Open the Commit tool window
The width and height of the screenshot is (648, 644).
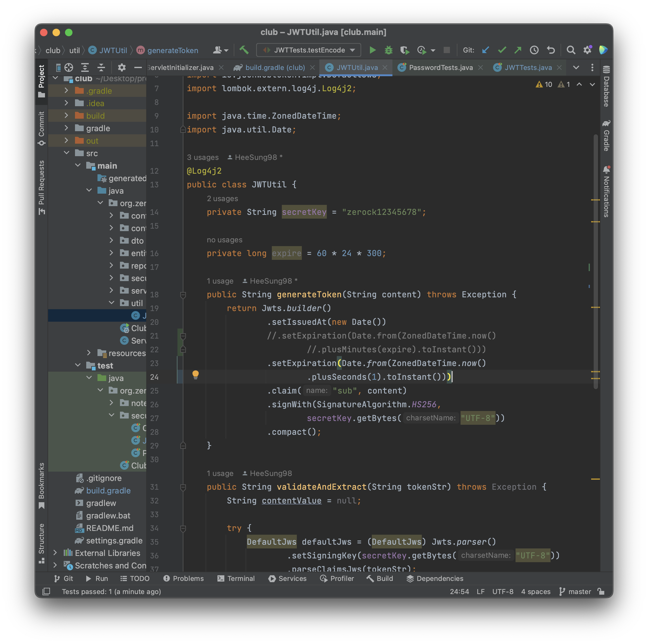coord(41,129)
